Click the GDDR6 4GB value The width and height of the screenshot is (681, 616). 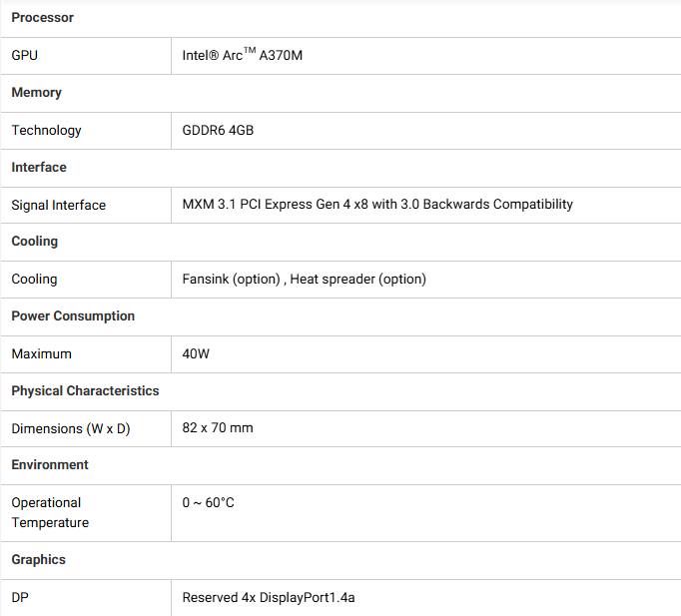coord(218,130)
